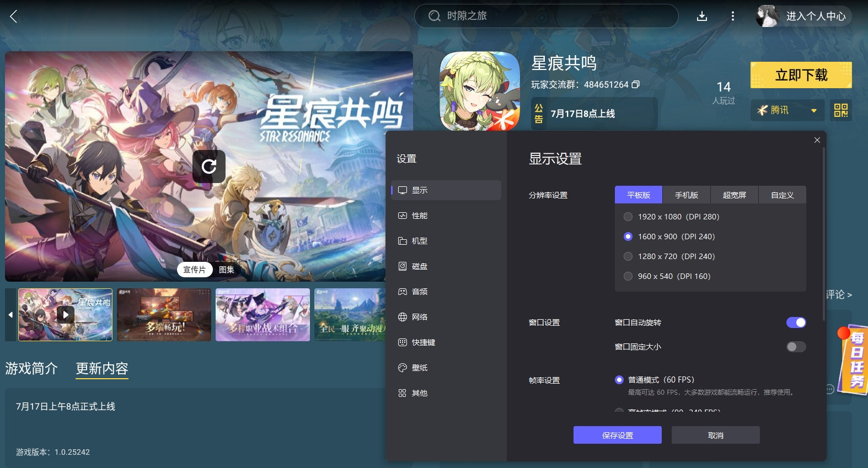Viewport: 868px width, 468px height.
Task: Open the 游戏简介 tab
Action: tap(31, 368)
